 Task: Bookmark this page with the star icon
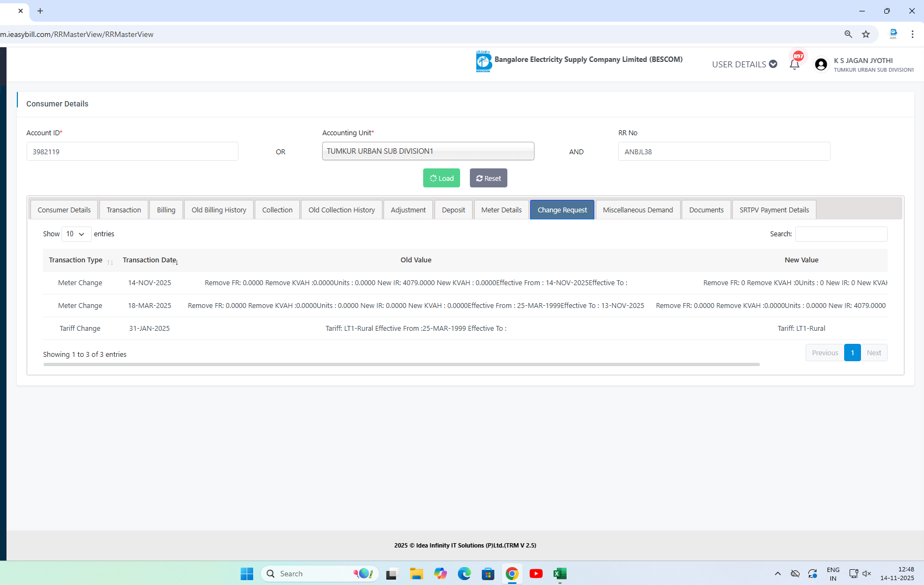866,34
